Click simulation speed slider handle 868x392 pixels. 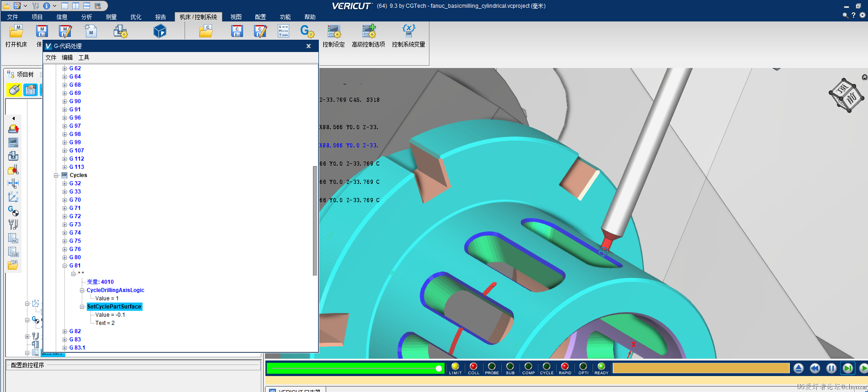(439, 368)
